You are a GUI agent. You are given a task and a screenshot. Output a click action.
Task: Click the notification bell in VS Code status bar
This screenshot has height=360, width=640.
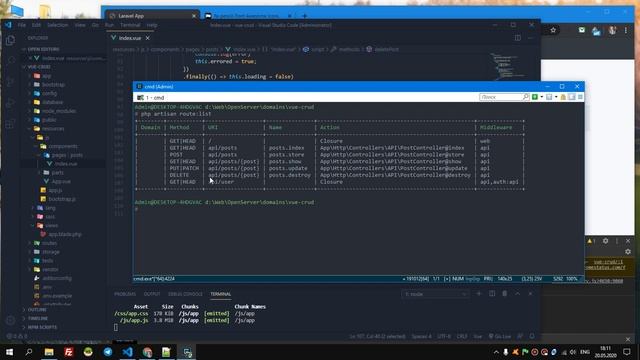click(532, 336)
